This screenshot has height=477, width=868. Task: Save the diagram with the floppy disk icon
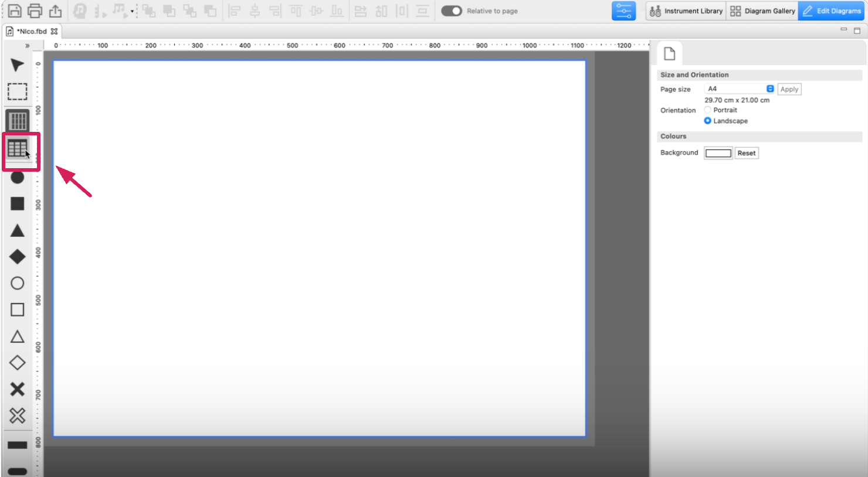(x=14, y=11)
